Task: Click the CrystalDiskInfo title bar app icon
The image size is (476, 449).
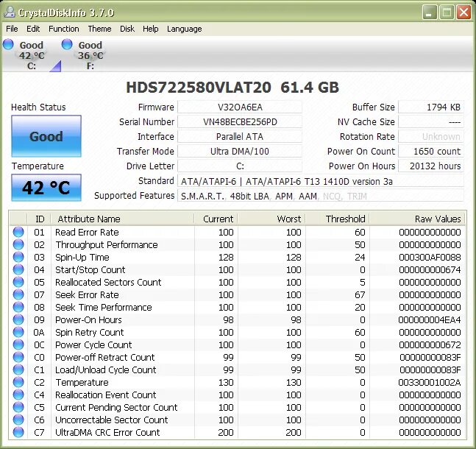Action: [10, 12]
